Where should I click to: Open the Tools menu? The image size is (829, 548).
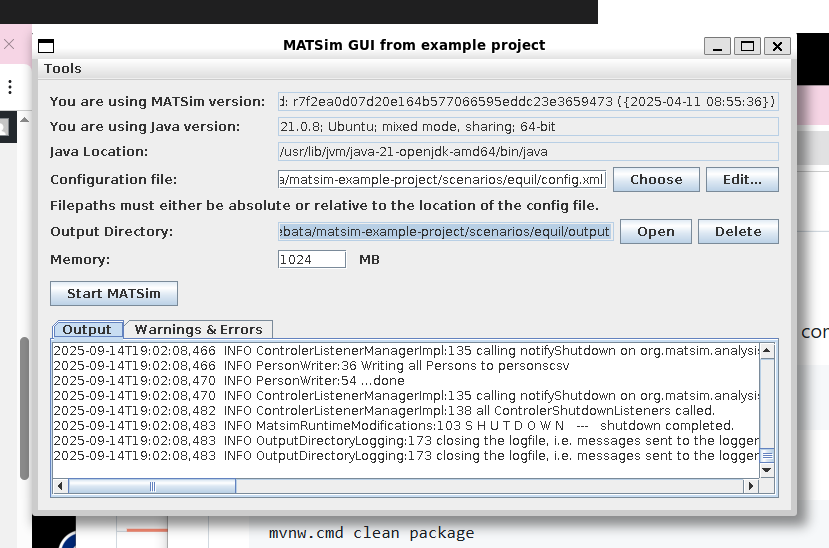coord(62,69)
